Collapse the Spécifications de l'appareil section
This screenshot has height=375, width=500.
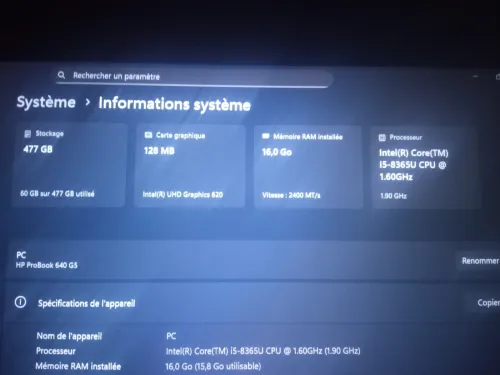(x=252, y=303)
